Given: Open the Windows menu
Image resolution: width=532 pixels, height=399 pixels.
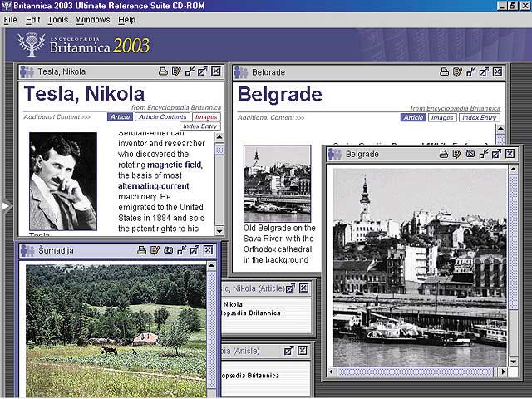Looking at the screenshot, I should click(93, 20).
